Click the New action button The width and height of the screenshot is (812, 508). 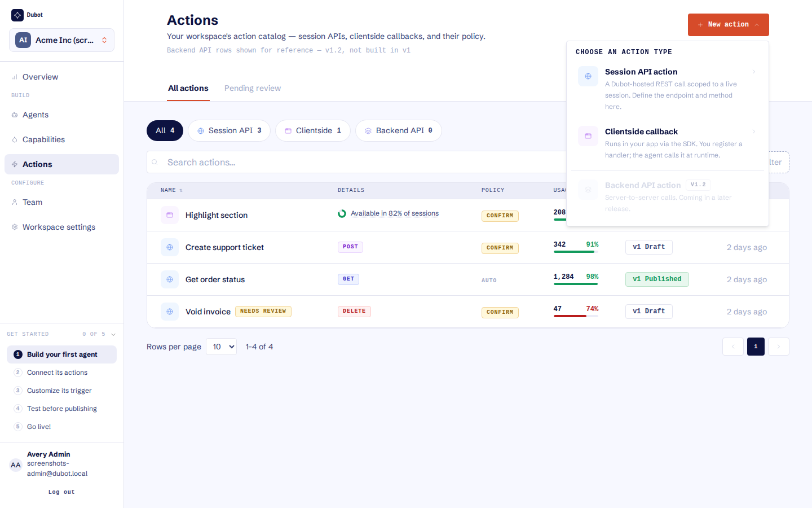(x=729, y=25)
